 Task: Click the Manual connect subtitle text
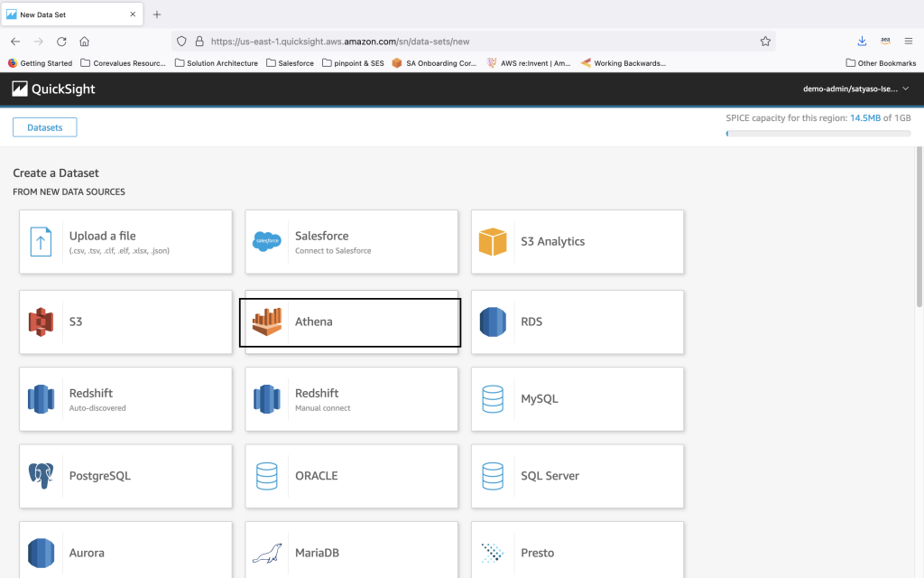click(322, 408)
